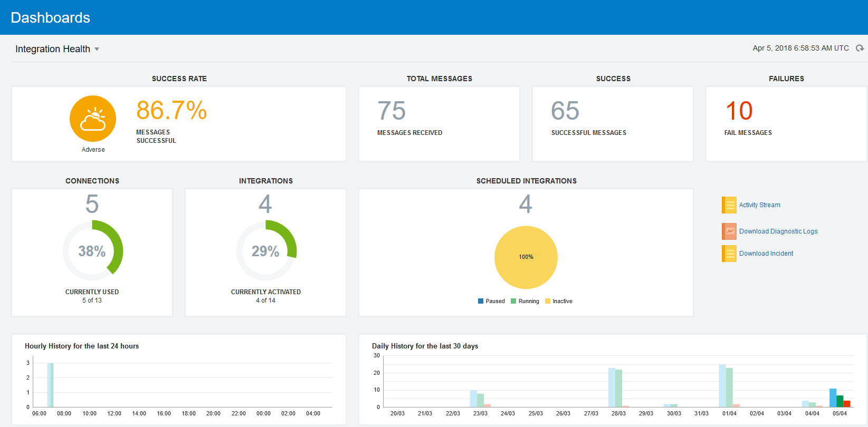
Task: Click the CURRENTLY USED label
Action: pyautogui.click(x=92, y=292)
